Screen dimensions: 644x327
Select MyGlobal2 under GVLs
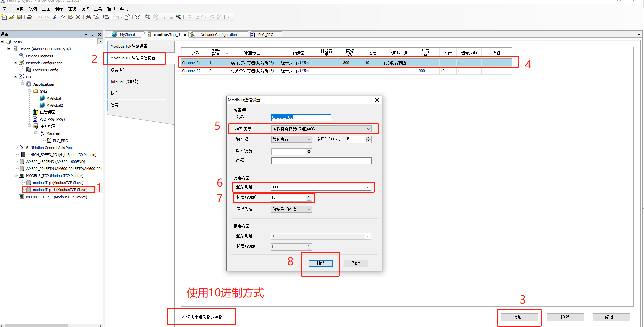54,105
